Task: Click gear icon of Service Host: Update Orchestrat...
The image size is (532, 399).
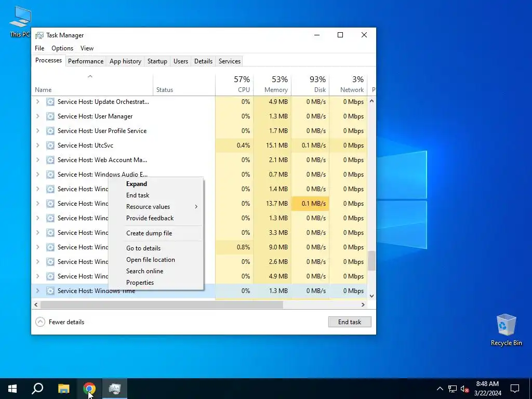Action: (50, 102)
